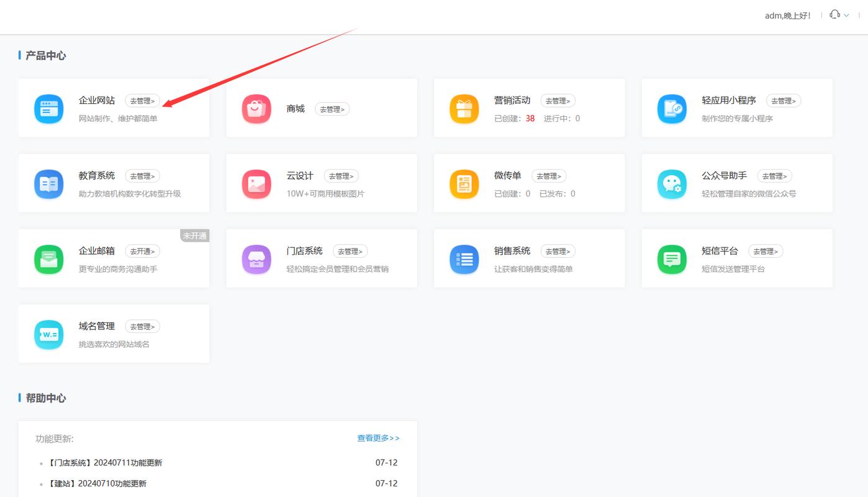
Task: Open the 企业邮箱 envelope icon
Action: 48,260
